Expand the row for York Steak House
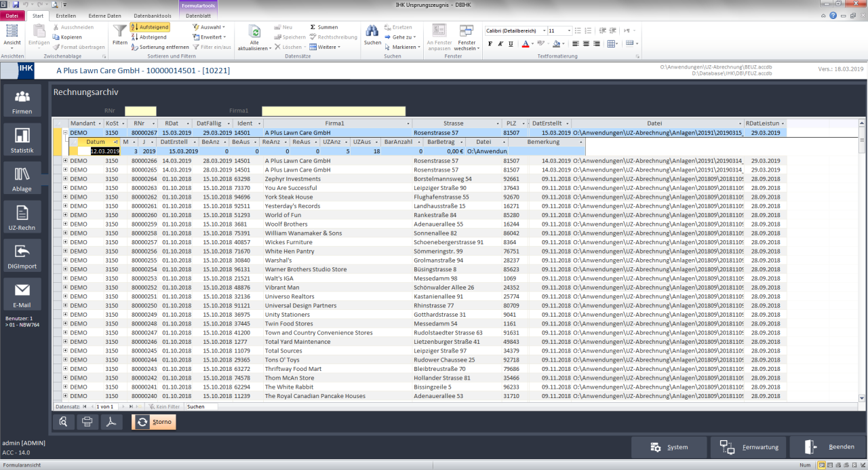The image size is (868, 470). [65, 197]
